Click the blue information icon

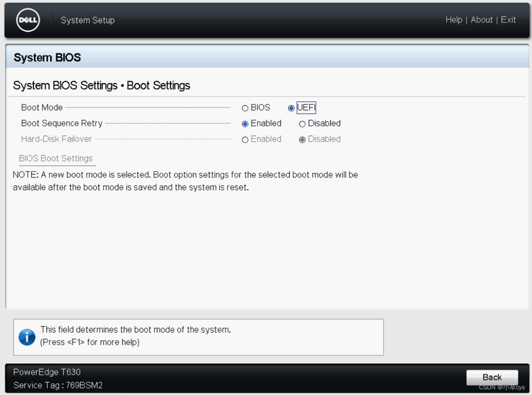pyautogui.click(x=27, y=337)
